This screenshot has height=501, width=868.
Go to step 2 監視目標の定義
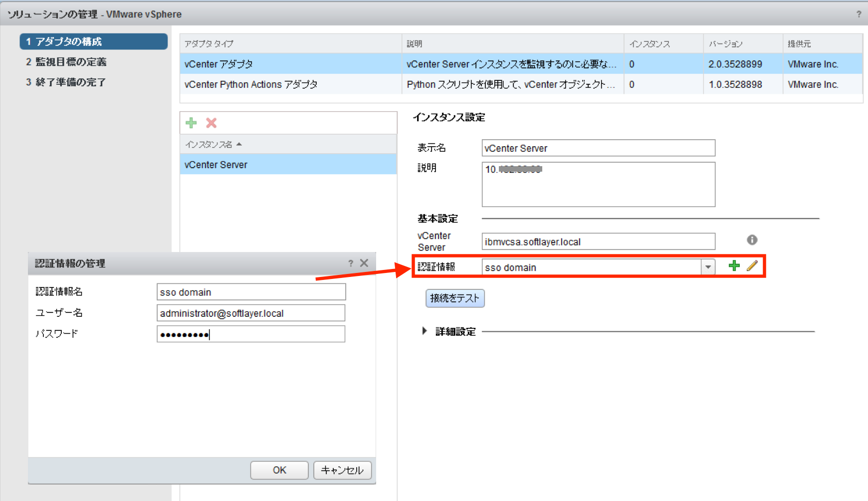click(67, 61)
